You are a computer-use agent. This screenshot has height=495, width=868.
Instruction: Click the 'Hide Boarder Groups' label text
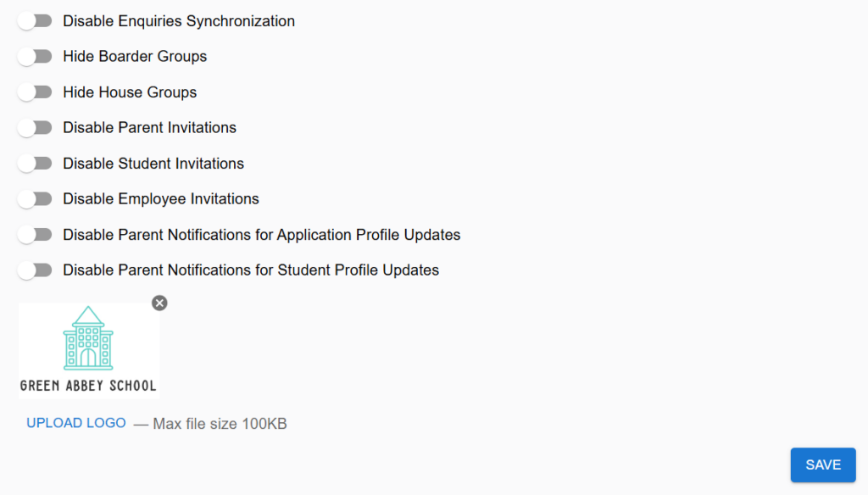click(x=135, y=57)
